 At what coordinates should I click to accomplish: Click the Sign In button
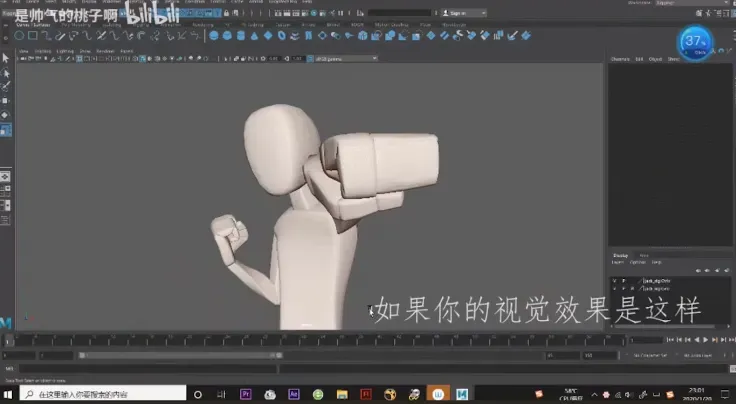(461, 13)
